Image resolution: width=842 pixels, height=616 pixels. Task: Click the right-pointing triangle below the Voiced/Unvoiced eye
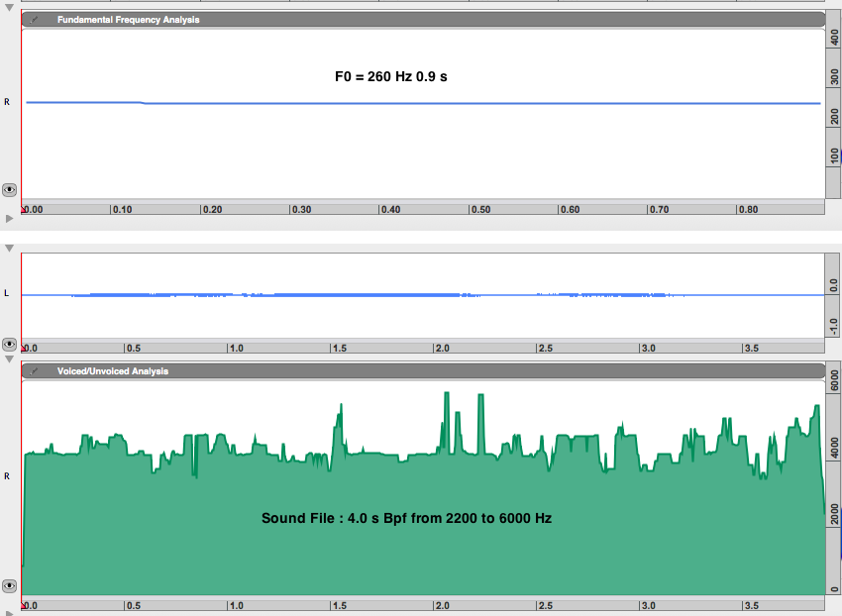point(9,613)
